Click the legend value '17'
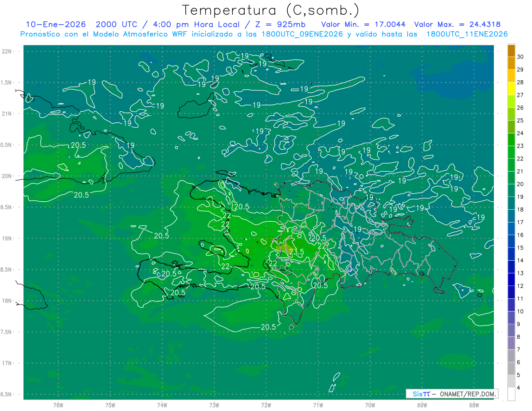 520,222
